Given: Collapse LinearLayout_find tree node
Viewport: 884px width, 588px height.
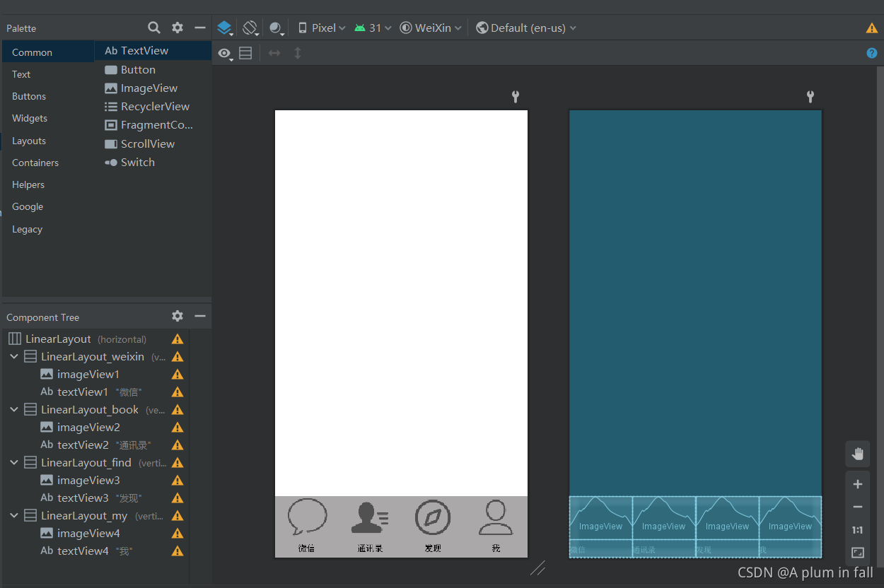Looking at the screenshot, I should point(14,463).
